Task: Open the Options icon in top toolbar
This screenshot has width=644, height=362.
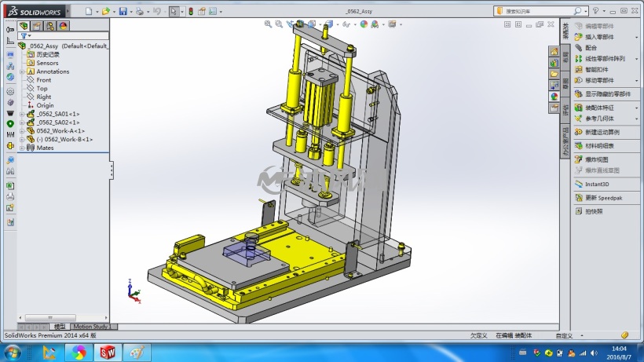Action: pyautogui.click(x=213, y=12)
